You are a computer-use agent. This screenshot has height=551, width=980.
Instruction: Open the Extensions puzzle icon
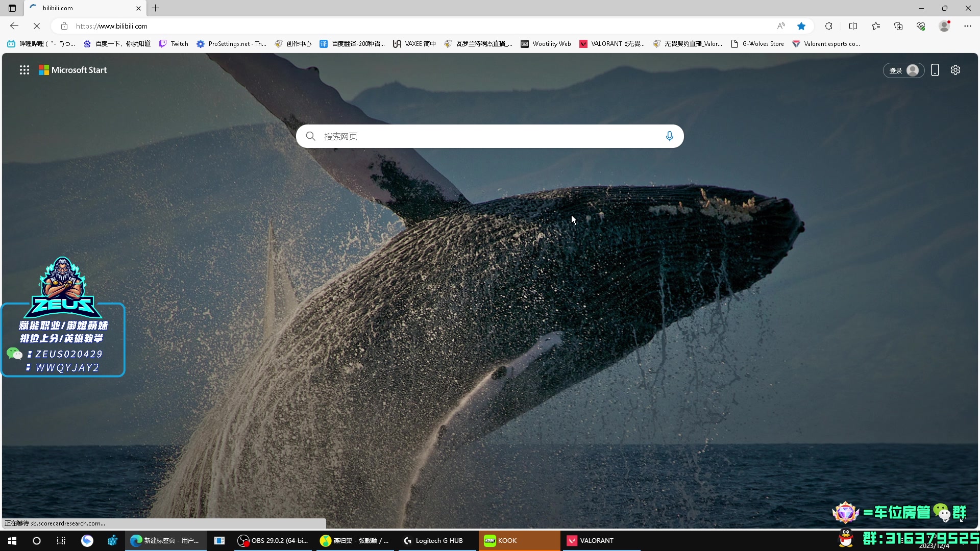828,26
